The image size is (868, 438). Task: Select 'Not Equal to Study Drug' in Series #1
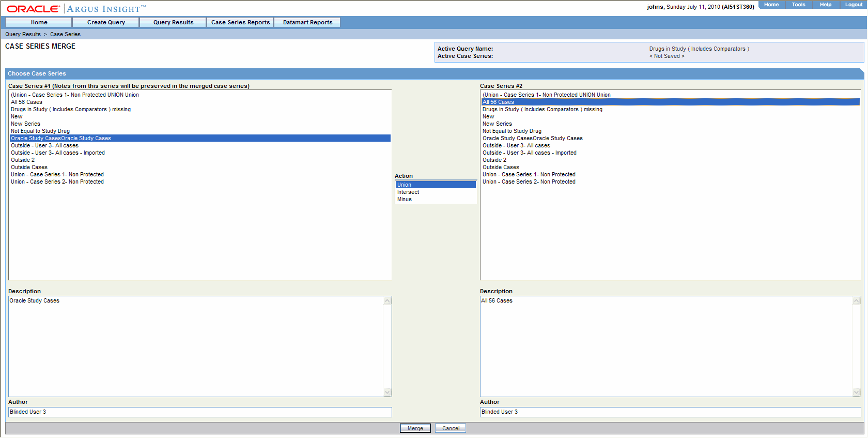tap(200, 131)
